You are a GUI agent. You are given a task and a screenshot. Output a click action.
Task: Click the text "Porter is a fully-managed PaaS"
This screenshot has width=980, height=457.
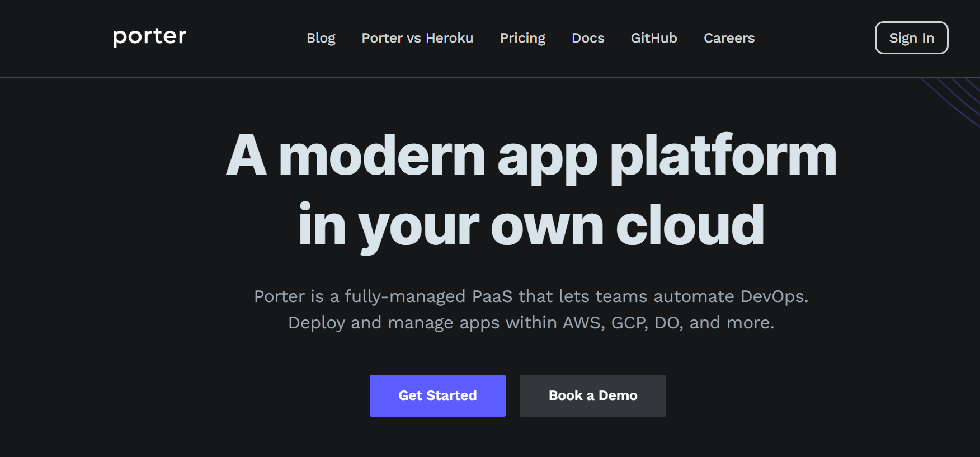[383, 296]
